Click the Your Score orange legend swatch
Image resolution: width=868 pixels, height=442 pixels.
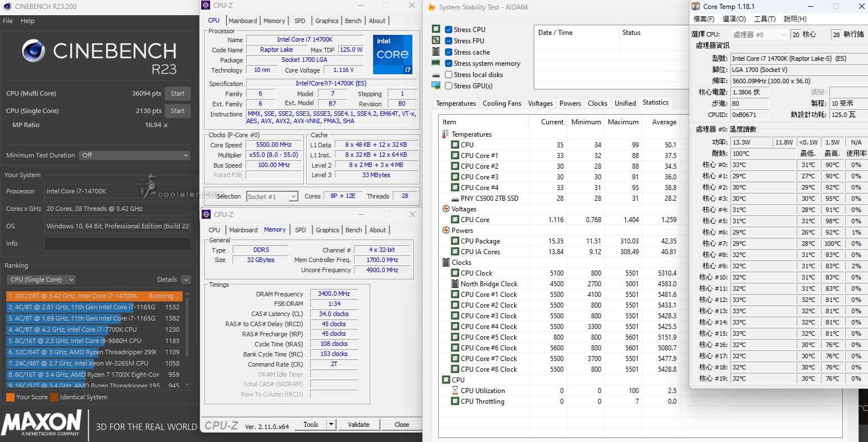[10, 397]
